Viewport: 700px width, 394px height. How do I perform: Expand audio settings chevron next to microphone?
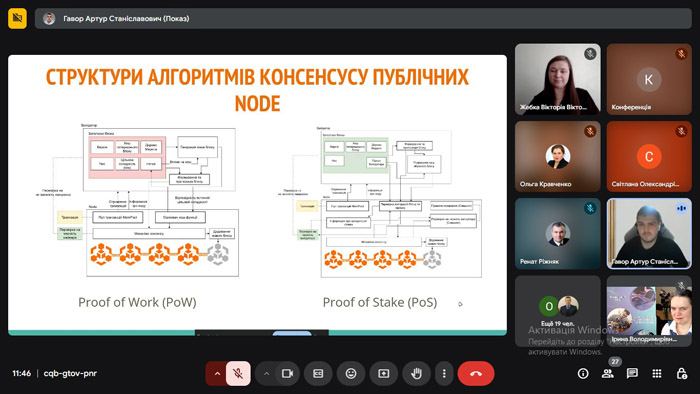pos(217,373)
